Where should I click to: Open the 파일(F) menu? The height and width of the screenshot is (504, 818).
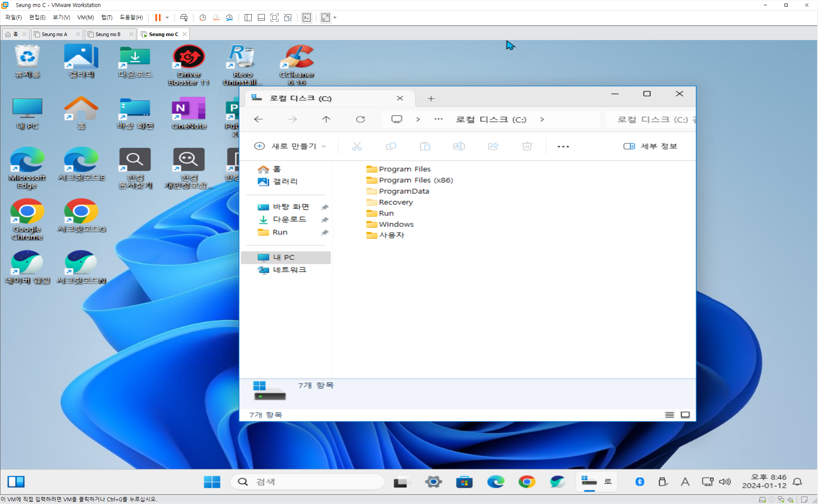click(x=13, y=18)
